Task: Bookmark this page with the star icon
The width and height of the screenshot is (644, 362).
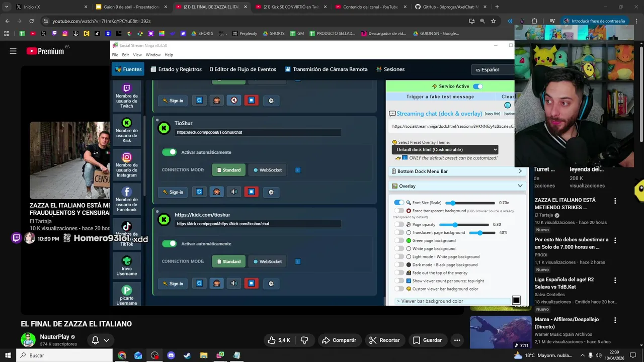Action: (493, 21)
